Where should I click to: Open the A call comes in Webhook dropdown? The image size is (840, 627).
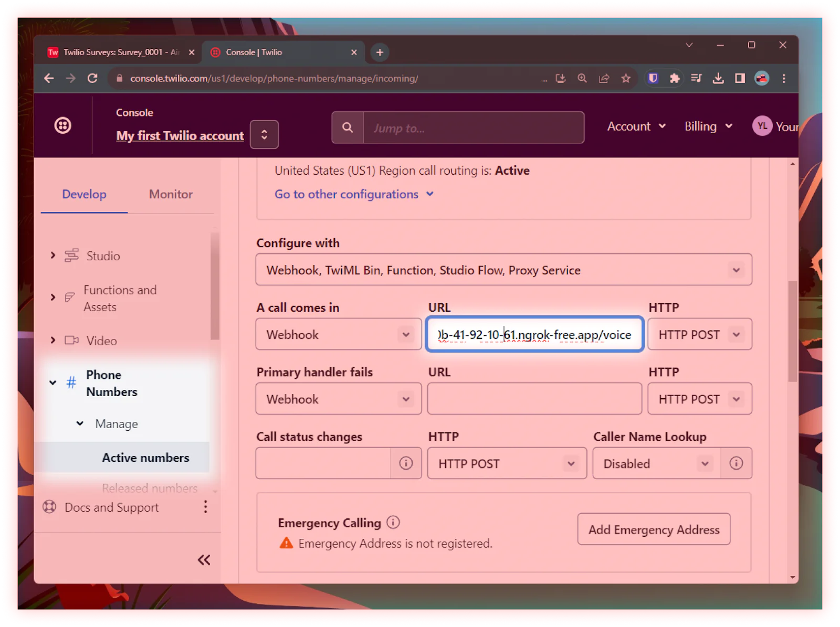[x=339, y=334]
